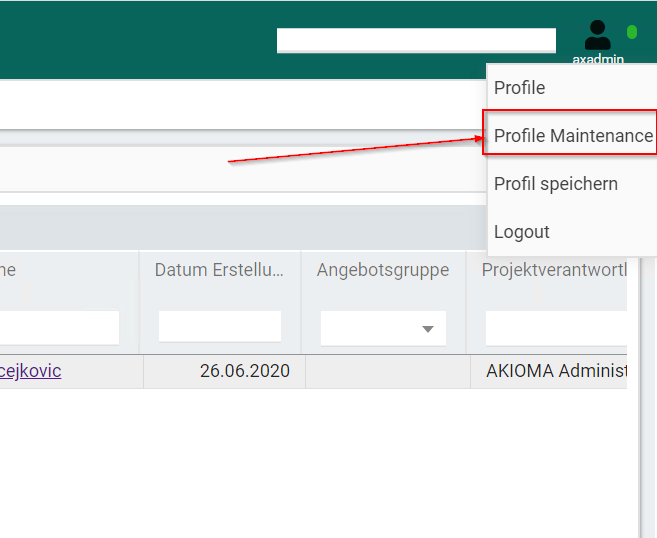The width and height of the screenshot is (657, 538).
Task: Focus the filter field above cejkovic
Action: point(60,327)
